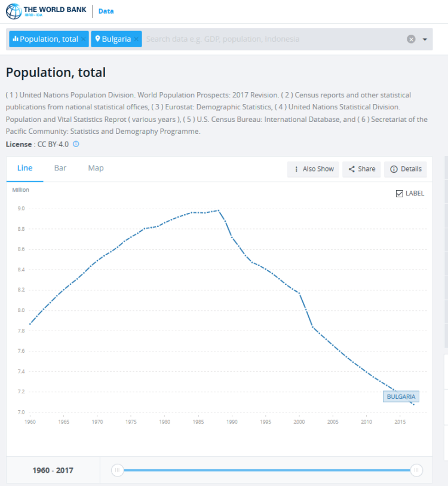Click the BULGARIA label on the chart
Image resolution: width=448 pixels, height=486 pixels.
[x=401, y=396]
